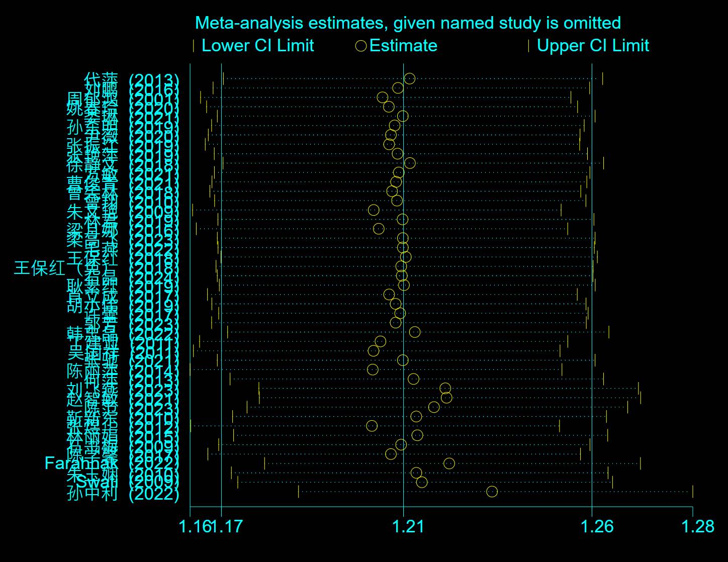Viewport: 728px width, 562px height.
Task: Click the Estimate circle marker in legend
Action: coord(360,46)
